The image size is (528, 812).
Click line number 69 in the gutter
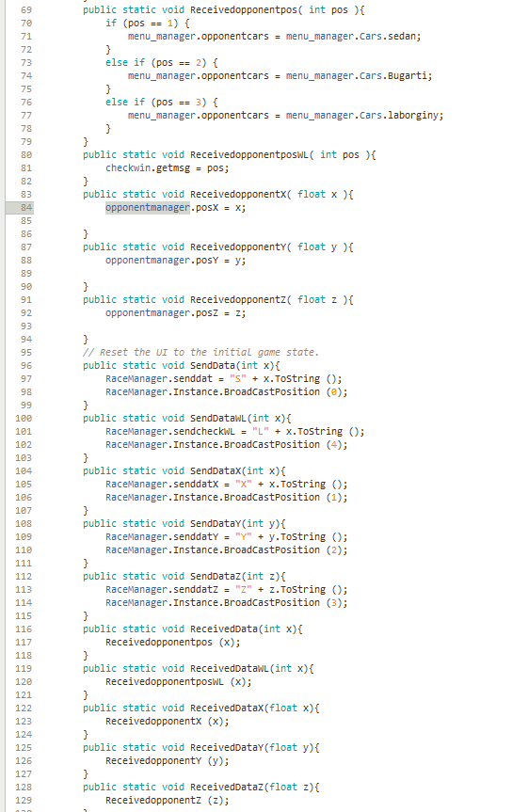point(26,9)
